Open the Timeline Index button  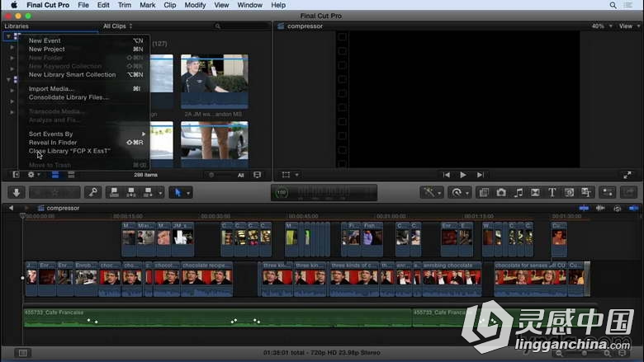click(22, 353)
